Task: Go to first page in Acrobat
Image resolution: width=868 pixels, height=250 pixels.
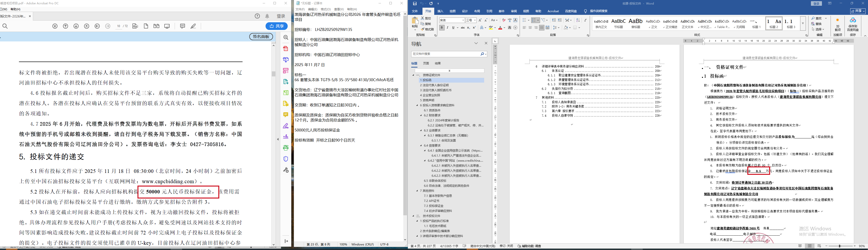Action: pyautogui.click(x=55, y=26)
